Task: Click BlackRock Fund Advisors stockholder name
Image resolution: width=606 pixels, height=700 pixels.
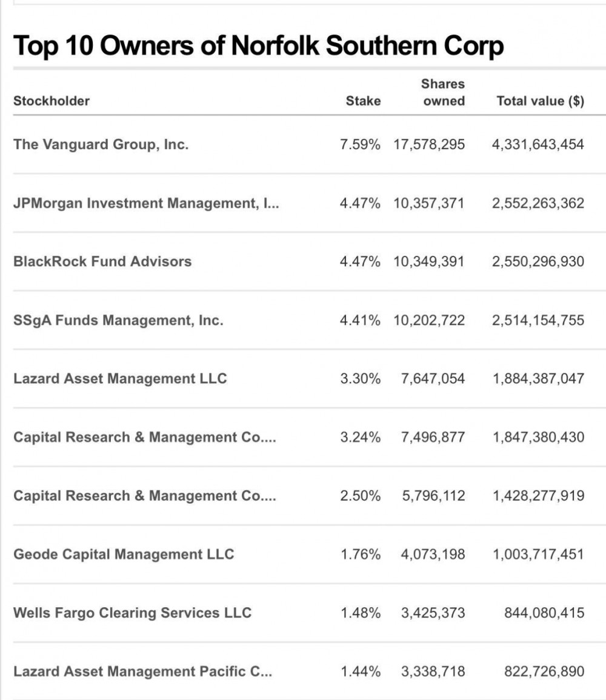Action: coord(102,262)
